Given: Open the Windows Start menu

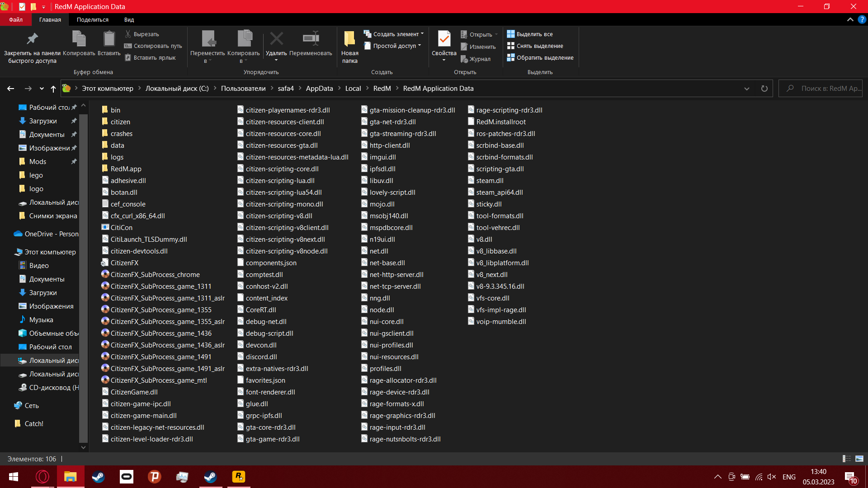Looking at the screenshot, I should (14, 477).
